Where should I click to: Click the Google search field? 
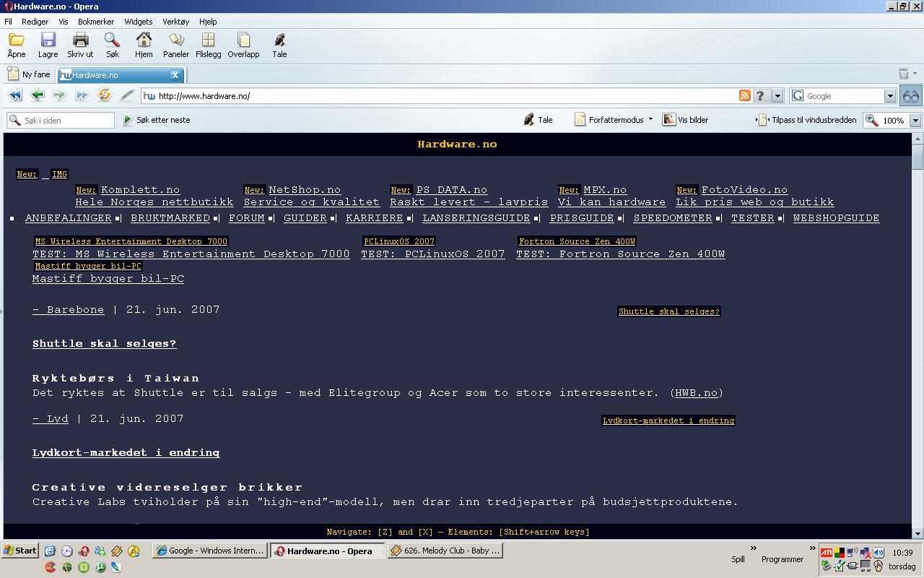point(843,95)
